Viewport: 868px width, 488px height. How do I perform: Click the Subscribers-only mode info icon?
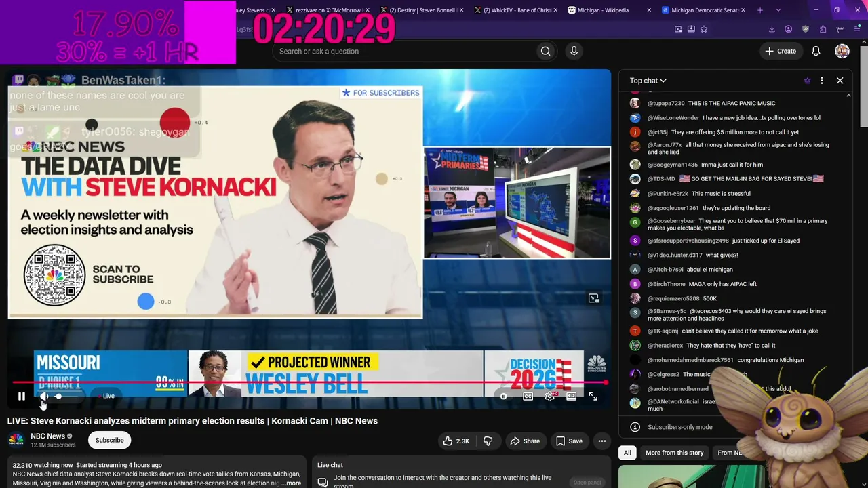[x=635, y=427]
